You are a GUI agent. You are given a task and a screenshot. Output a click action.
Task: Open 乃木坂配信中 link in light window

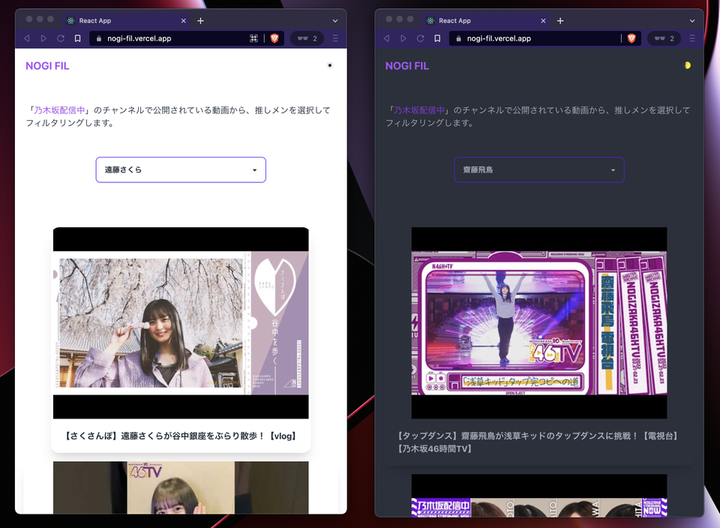60,110
